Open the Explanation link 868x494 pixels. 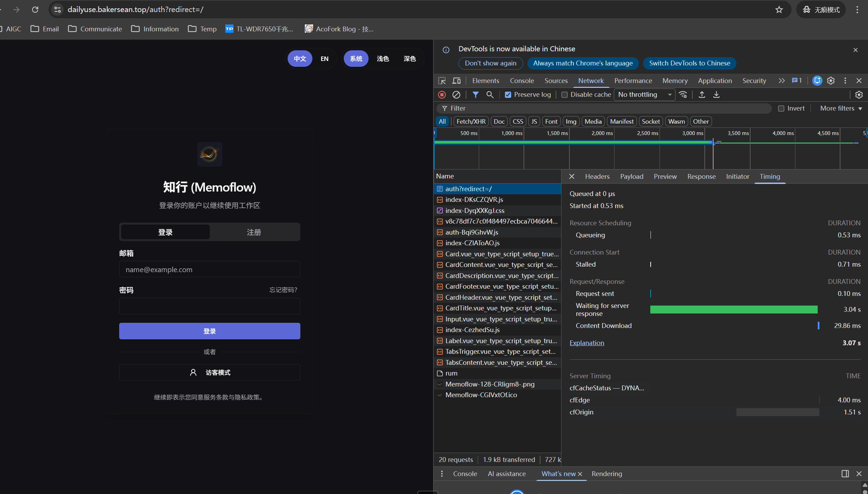click(x=587, y=343)
